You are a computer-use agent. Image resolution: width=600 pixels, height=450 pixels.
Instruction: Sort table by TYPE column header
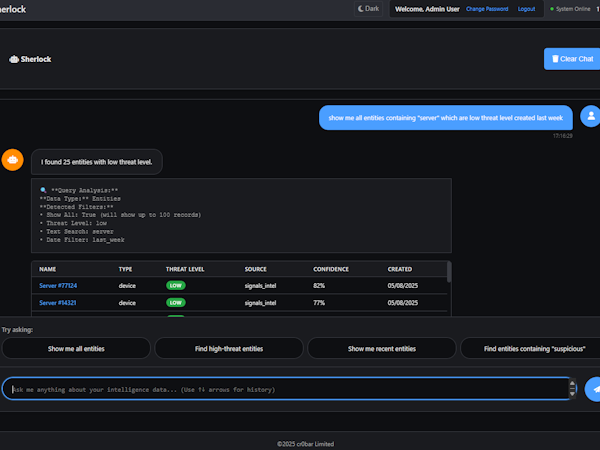125,269
